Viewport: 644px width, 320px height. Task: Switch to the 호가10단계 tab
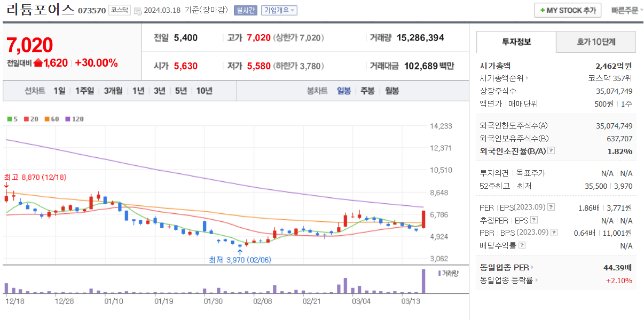(x=596, y=42)
